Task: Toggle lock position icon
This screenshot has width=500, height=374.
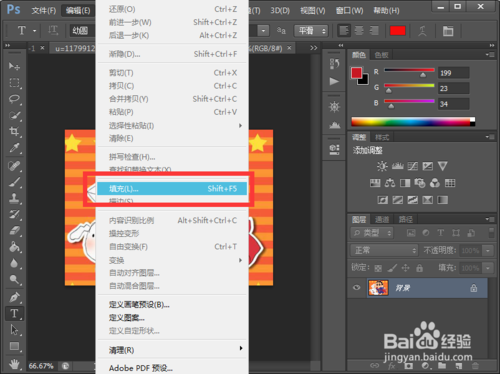Action: click(406, 268)
